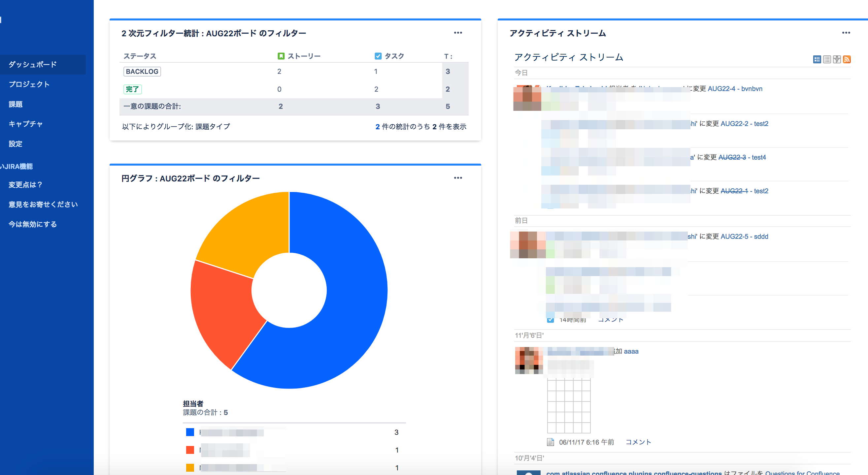The image size is (868, 475).
Task: Click the 11'月'6'日' date heading
Action: click(529, 335)
